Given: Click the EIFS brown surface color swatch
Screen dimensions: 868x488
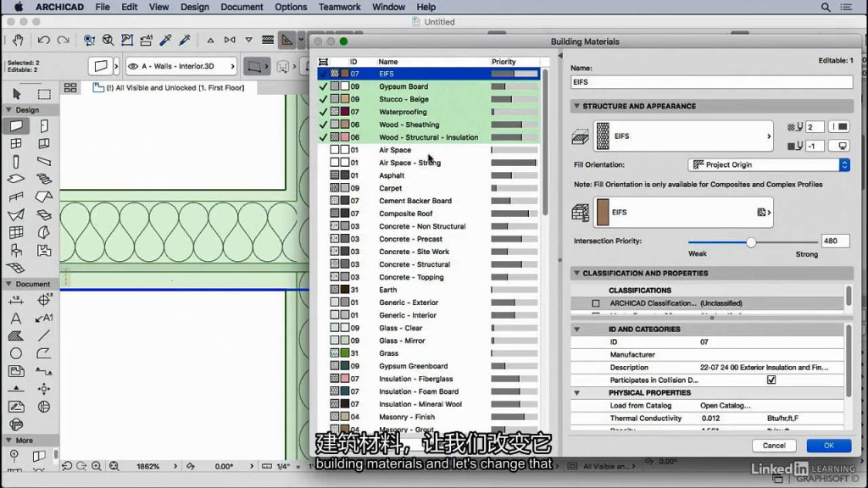Looking at the screenshot, I should pos(603,213).
